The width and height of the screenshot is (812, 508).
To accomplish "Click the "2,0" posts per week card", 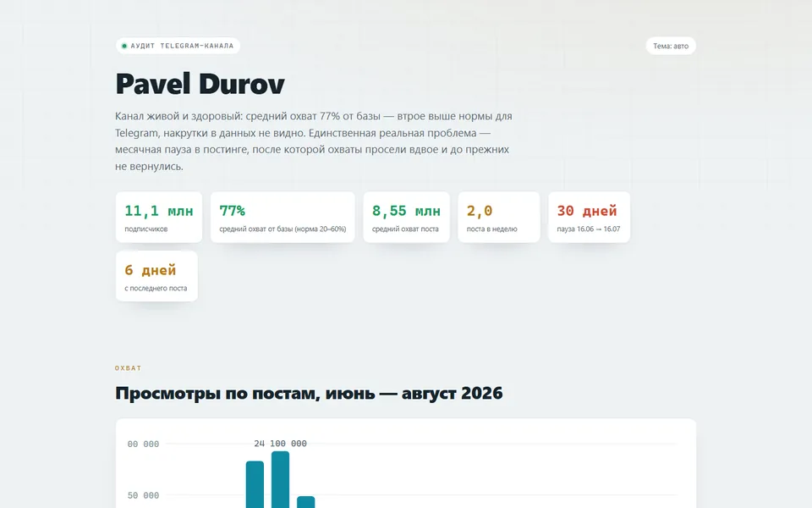I will click(499, 217).
